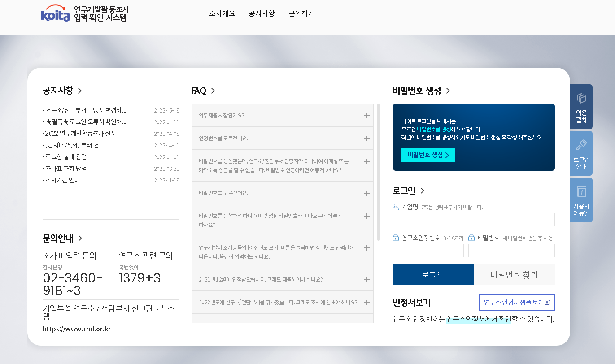Image resolution: width=615 pixels, height=364 pixels.
Task: Click the FAQ list scrollbar
Action: [x=379, y=173]
